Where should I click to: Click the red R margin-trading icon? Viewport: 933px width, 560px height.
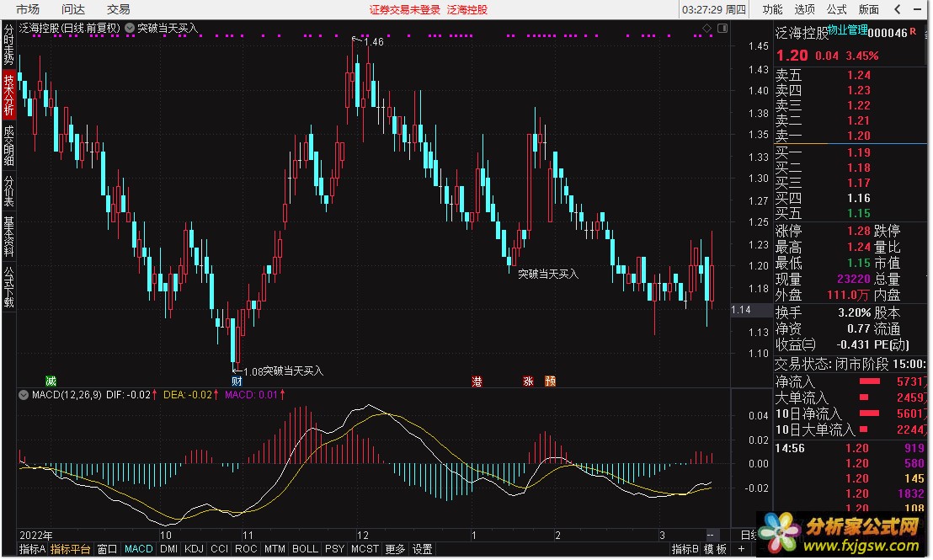click(914, 31)
